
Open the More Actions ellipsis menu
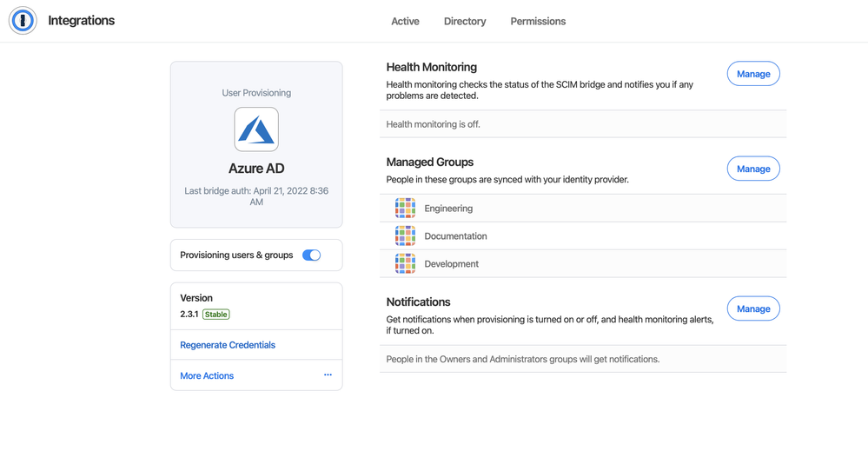coord(328,375)
